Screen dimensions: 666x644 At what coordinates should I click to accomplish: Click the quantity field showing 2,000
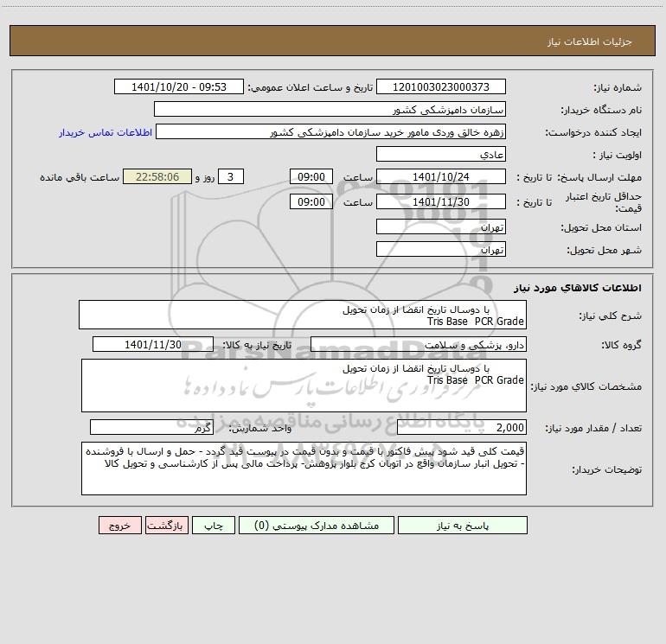click(462, 427)
